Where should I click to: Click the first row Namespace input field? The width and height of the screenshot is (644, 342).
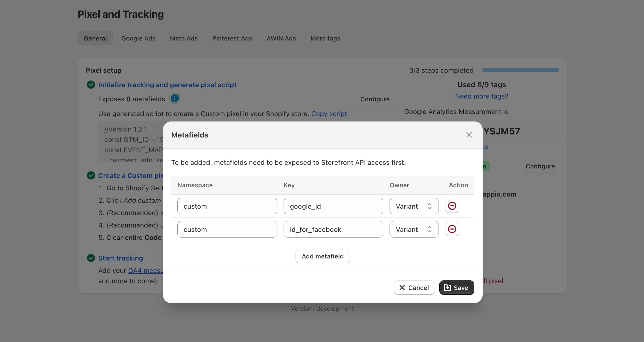coord(227,206)
